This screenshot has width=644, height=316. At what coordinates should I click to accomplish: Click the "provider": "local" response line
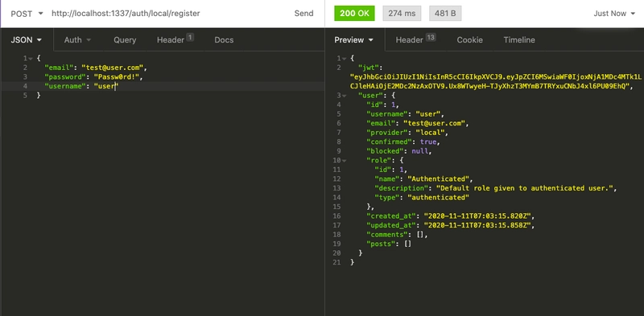[407, 133]
